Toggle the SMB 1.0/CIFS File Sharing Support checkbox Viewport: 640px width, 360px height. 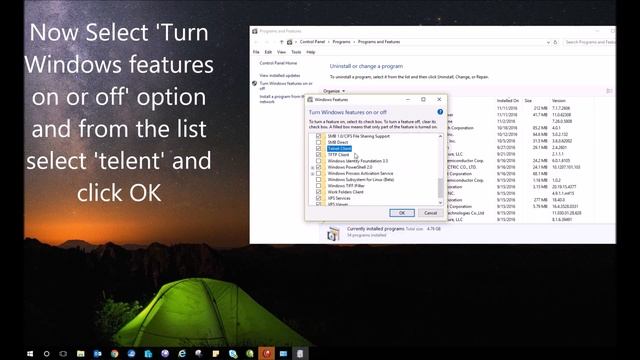318,136
